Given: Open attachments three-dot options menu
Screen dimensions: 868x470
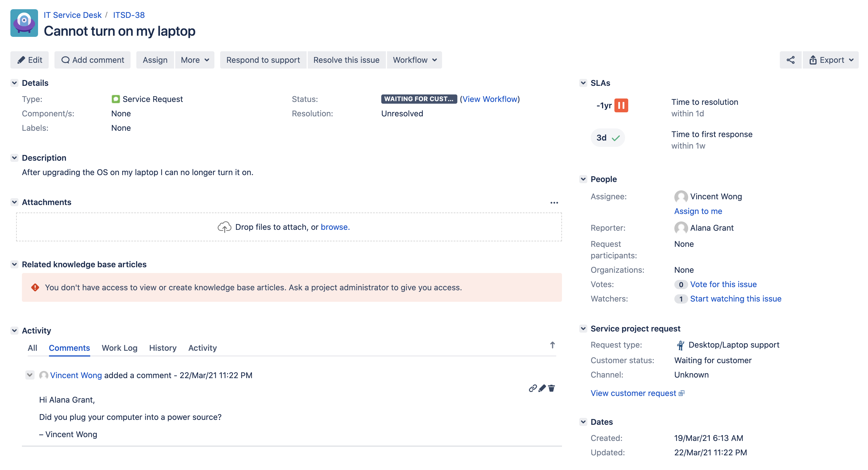Looking at the screenshot, I should click(554, 203).
